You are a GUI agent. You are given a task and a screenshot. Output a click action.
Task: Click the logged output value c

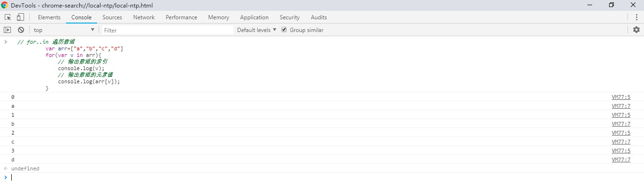point(13,142)
